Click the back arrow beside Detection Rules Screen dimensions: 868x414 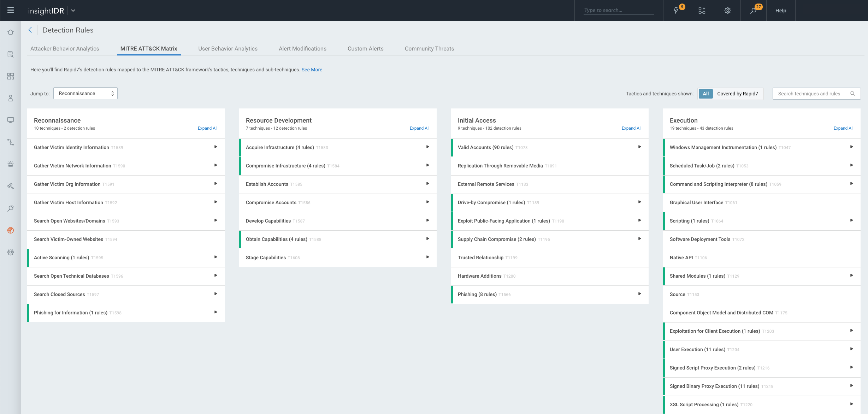point(30,30)
